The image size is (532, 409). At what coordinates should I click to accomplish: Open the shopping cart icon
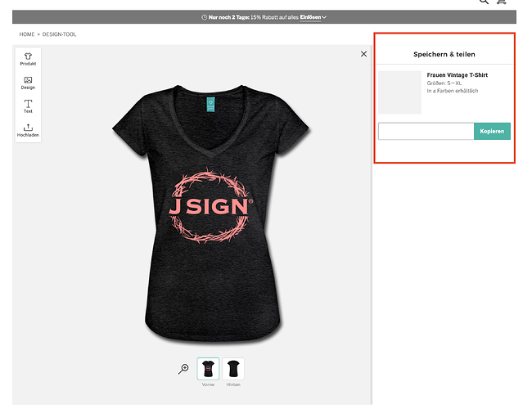[x=502, y=2]
